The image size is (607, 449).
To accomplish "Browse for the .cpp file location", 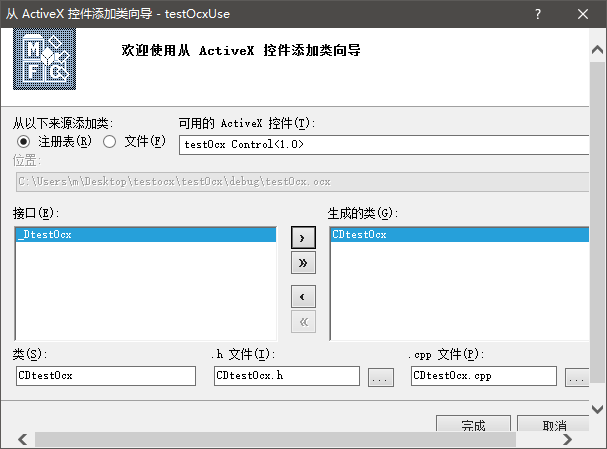I will point(577,377).
